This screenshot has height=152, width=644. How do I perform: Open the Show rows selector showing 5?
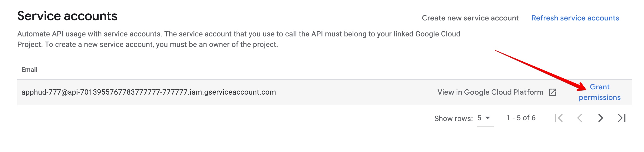click(485, 118)
